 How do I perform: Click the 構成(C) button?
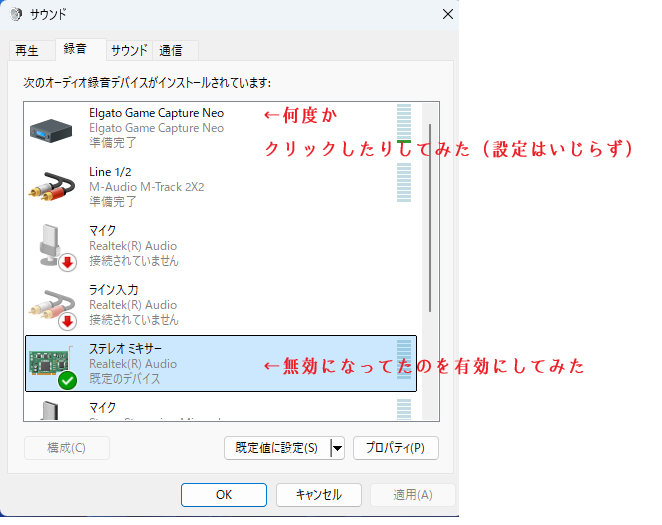coord(67,448)
